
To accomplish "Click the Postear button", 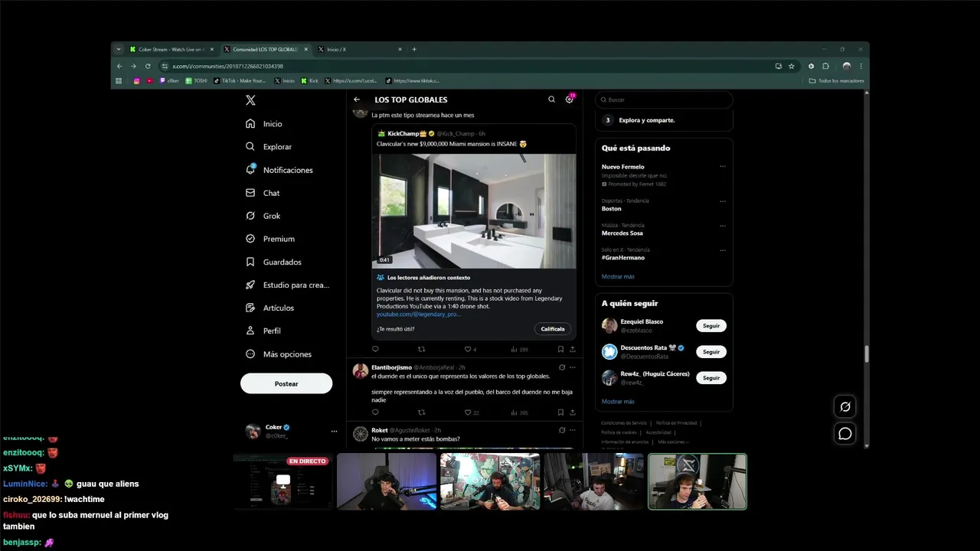I will click(x=286, y=383).
